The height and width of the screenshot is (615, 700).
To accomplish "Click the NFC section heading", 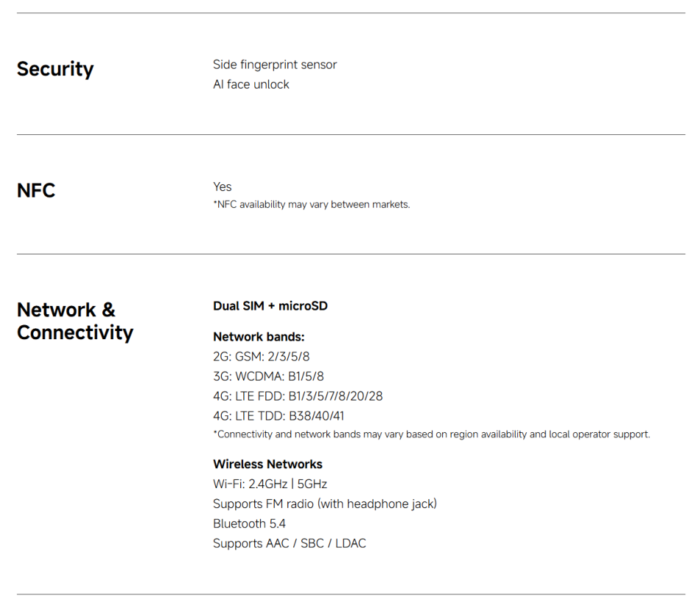I will coord(36,191).
